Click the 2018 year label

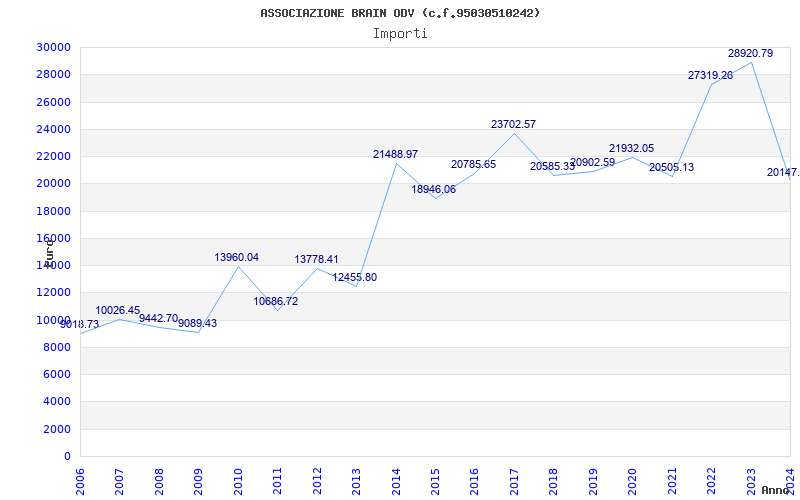coord(554,480)
